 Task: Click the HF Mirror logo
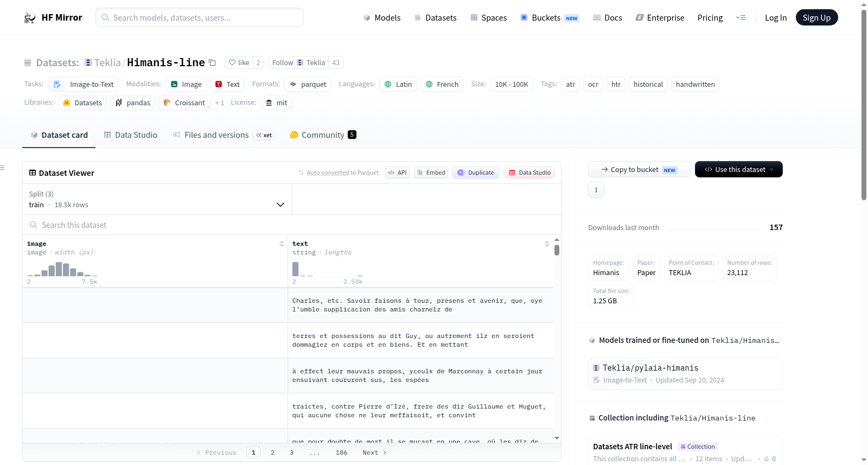tap(53, 17)
